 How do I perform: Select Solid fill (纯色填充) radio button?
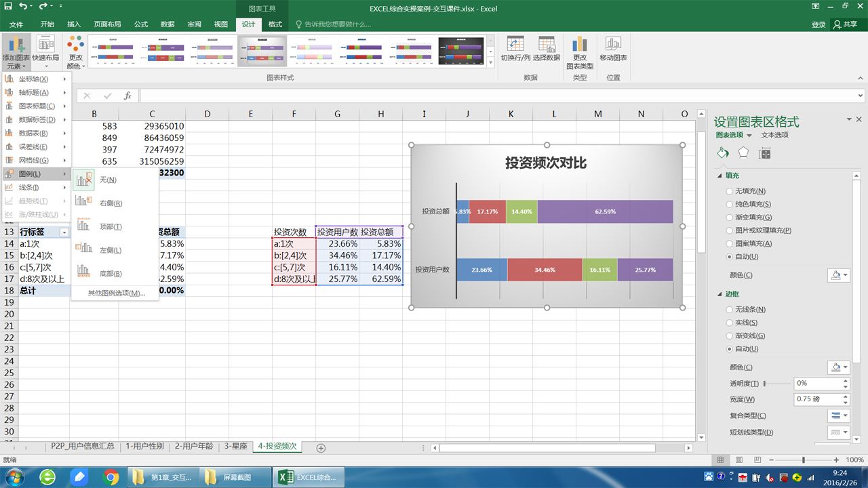(x=730, y=205)
